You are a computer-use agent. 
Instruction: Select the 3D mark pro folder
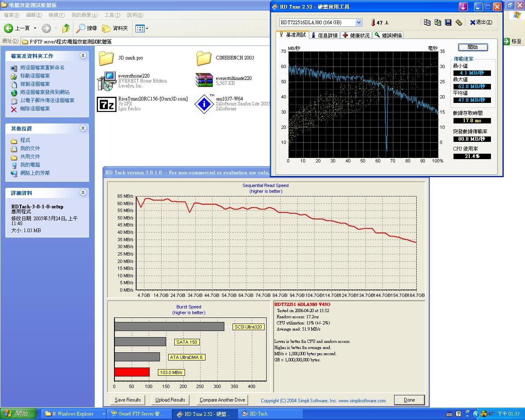[106, 58]
